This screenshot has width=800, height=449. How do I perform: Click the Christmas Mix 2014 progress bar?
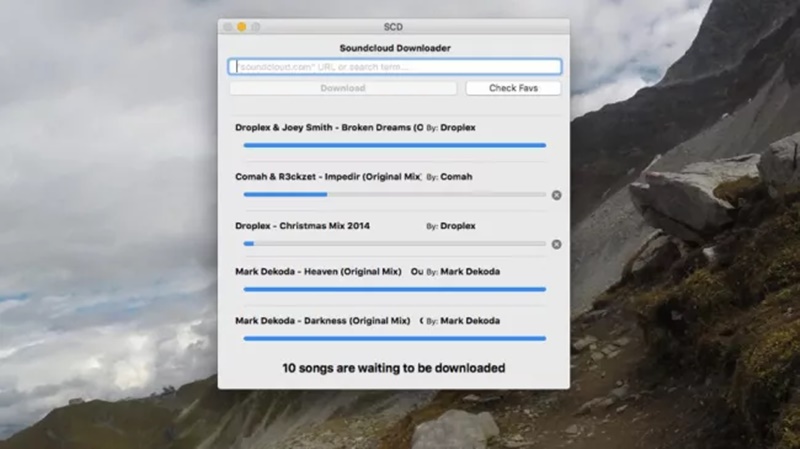394,244
